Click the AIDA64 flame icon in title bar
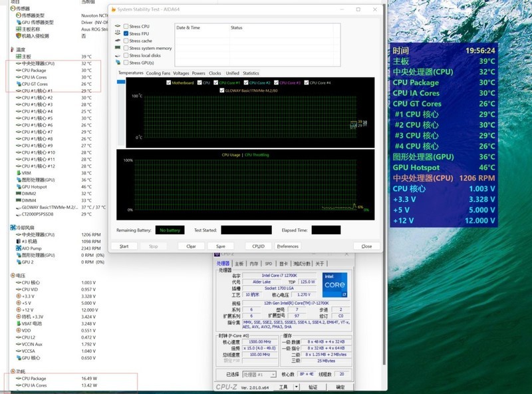 pos(112,9)
